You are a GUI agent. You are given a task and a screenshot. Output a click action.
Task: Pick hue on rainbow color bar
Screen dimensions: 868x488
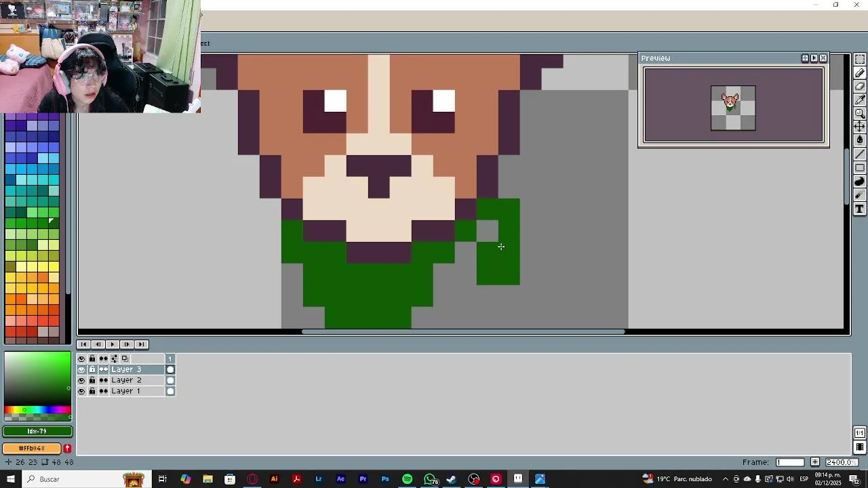pos(37,409)
